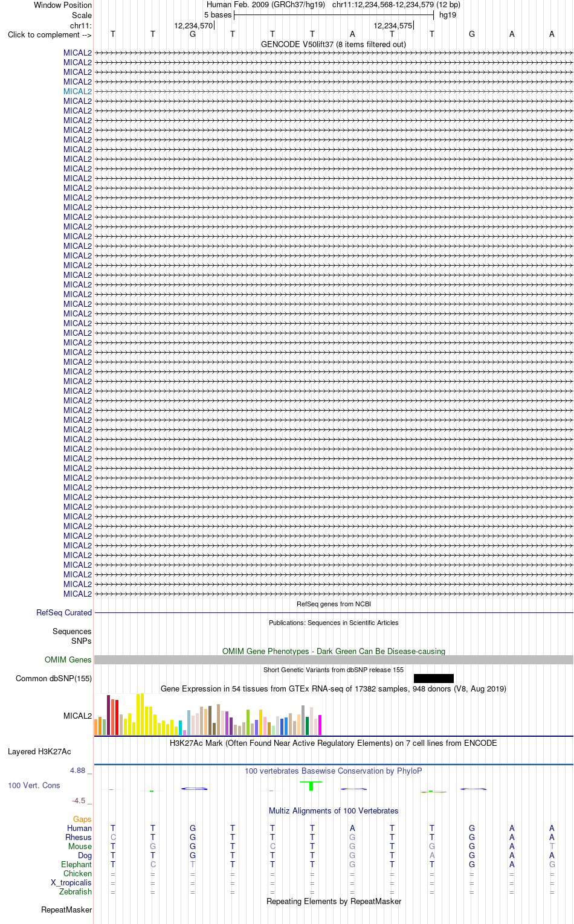Select the X_tropicalis alignment row label
The image size is (574, 924).
tap(71, 882)
